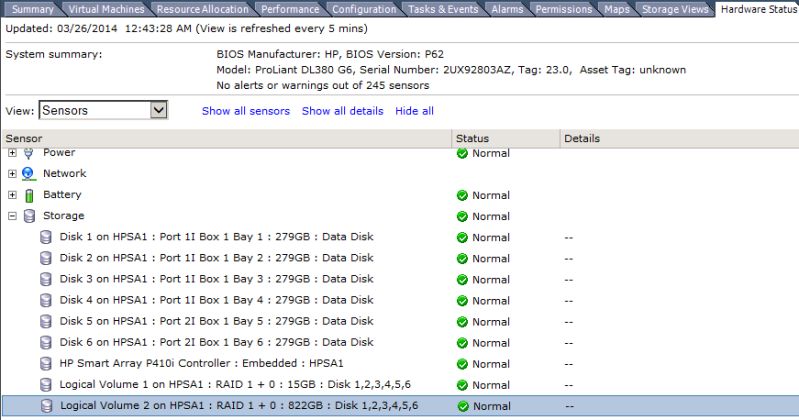Go to the Alarms tab
This screenshot has width=799, height=420.
point(507,9)
